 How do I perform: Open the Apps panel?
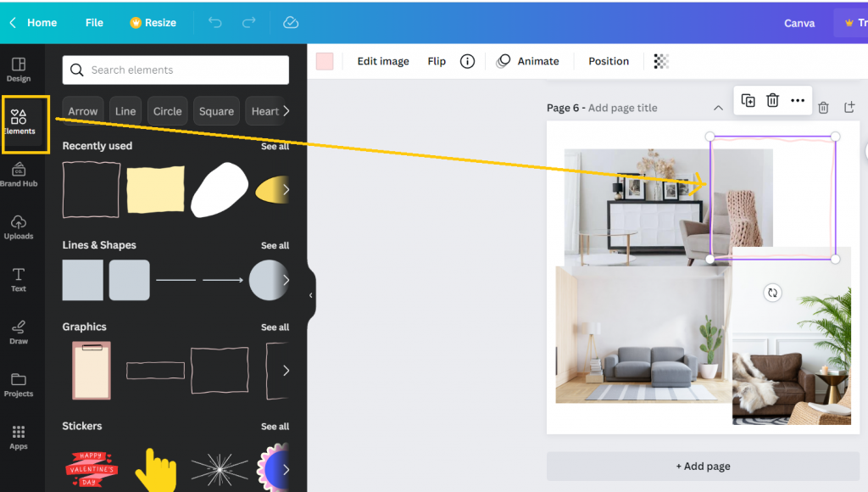(19, 437)
